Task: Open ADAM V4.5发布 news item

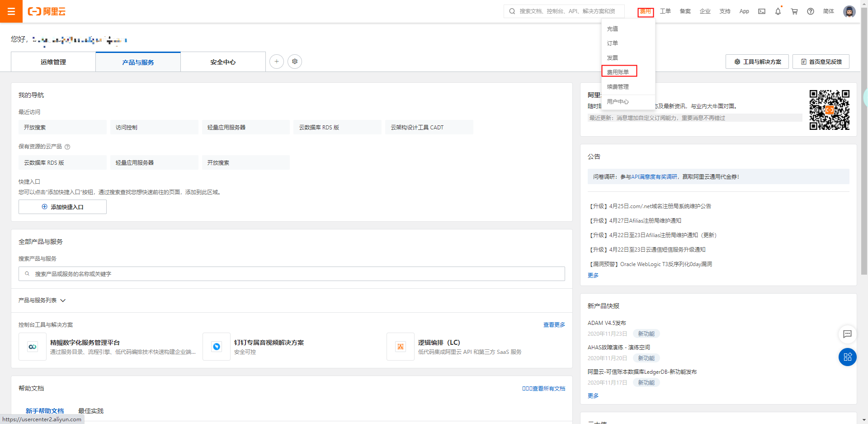Action: [607, 323]
